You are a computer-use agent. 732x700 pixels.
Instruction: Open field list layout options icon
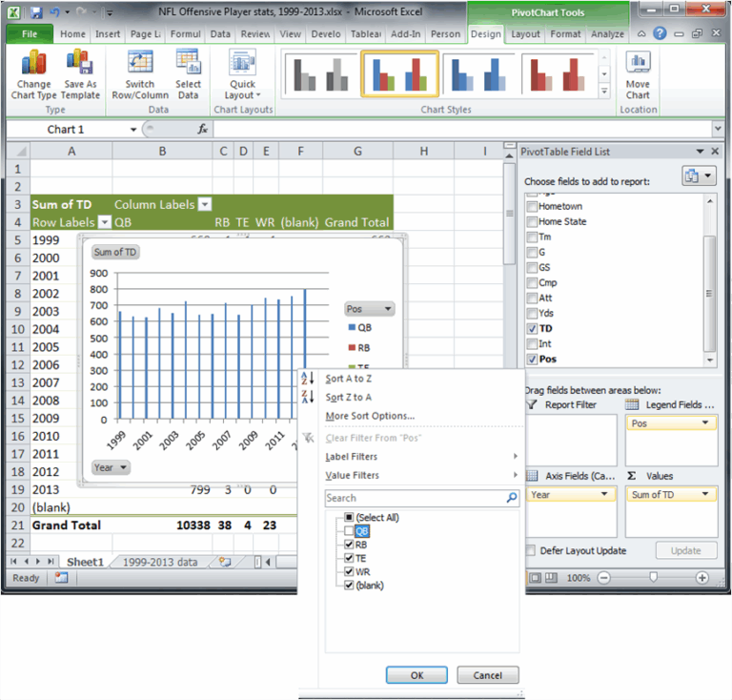(x=699, y=176)
